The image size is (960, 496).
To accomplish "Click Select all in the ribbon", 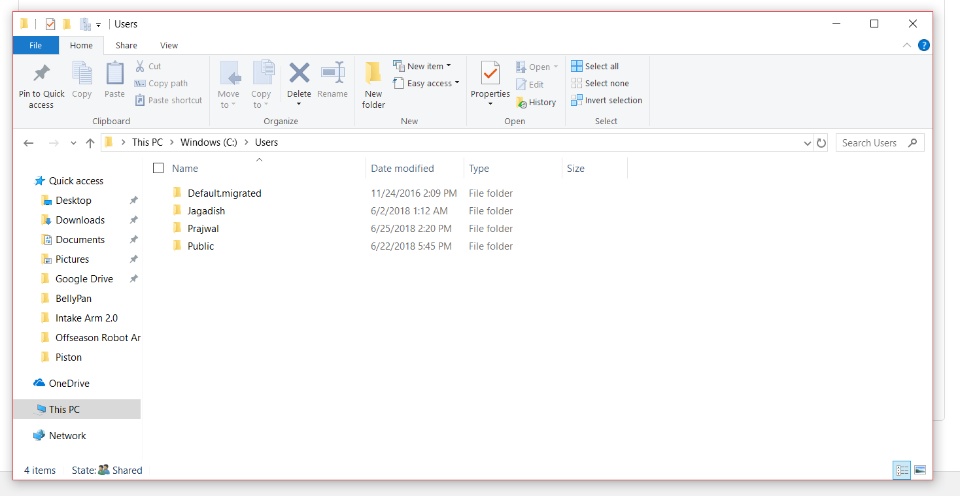I will (595, 66).
